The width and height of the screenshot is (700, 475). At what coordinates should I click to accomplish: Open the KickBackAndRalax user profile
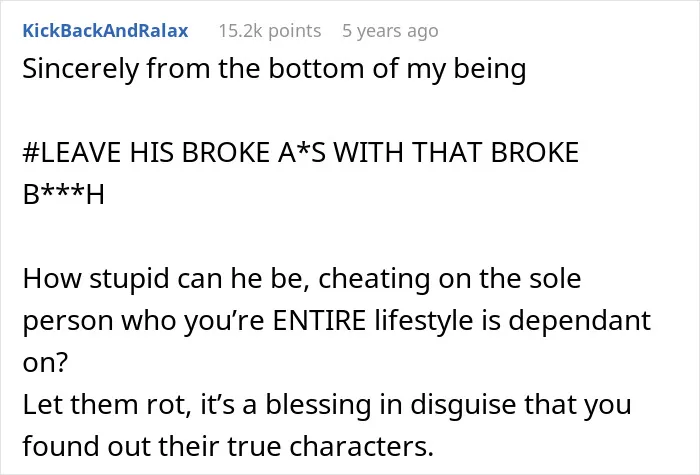tap(105, 31)
